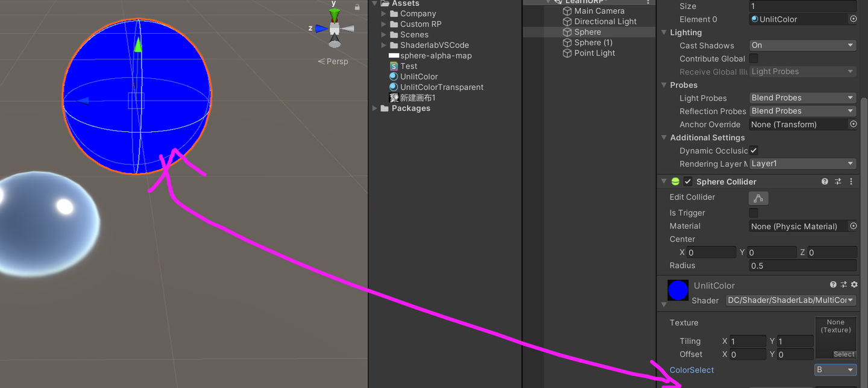Select the Test C# script asset
This screenshot has height=388, width=868.
pos(409,66)
